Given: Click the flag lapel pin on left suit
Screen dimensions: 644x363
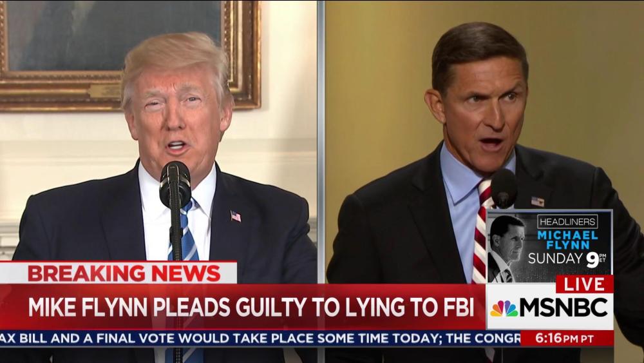Looking at the screenshot, I should [x=236, y=216].
